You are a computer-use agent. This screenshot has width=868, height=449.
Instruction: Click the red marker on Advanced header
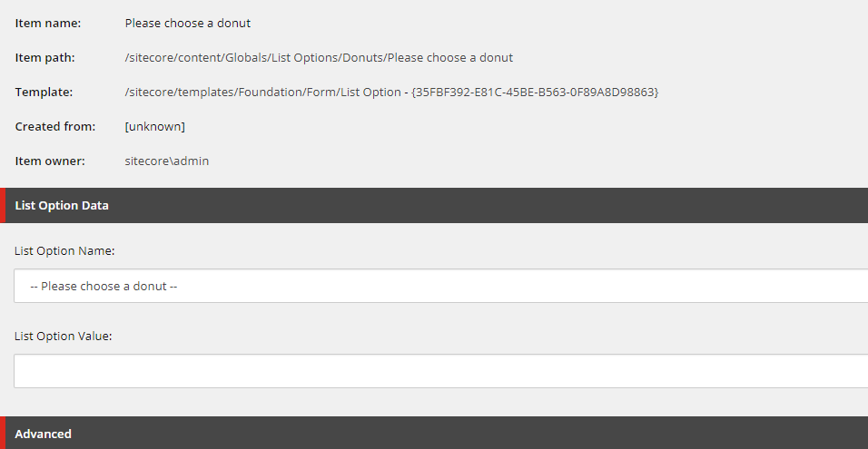(3, 434)
